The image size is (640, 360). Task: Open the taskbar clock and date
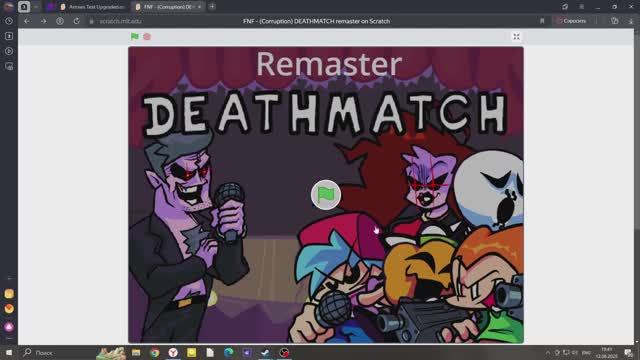[607, 353]
